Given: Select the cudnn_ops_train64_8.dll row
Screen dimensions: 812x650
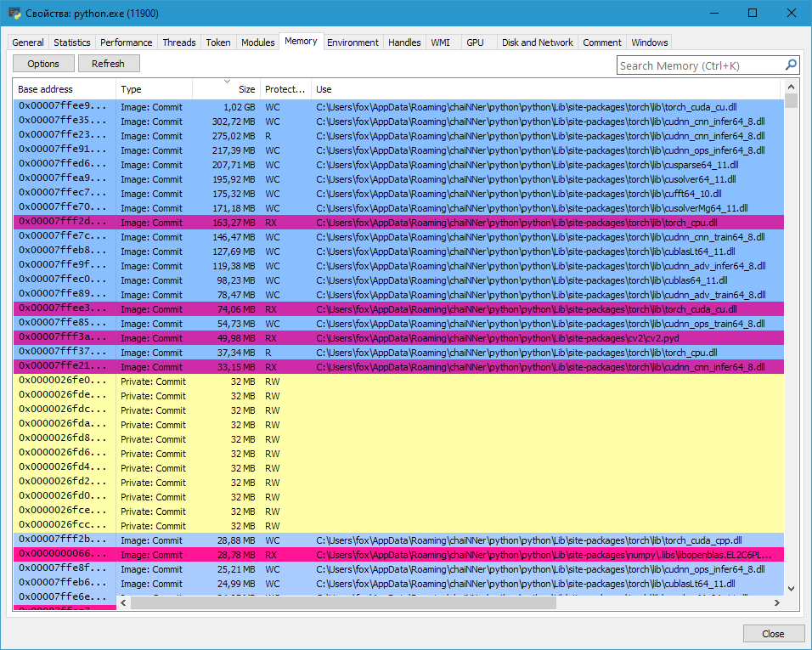Looking at the screenshot, I should pos(398,324).
